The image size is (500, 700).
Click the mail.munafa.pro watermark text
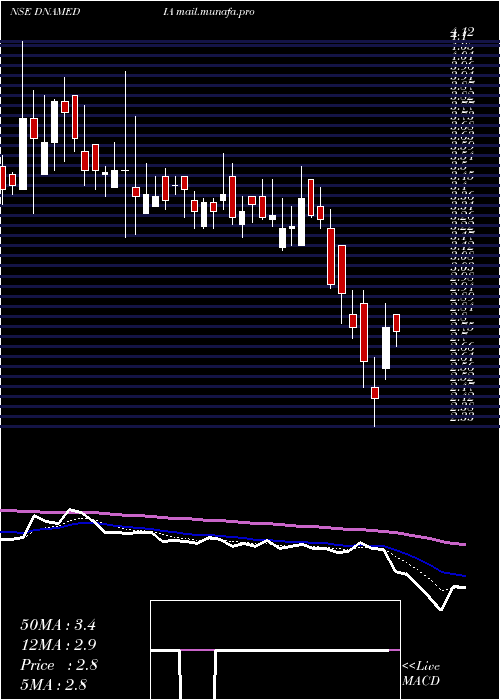215,12
